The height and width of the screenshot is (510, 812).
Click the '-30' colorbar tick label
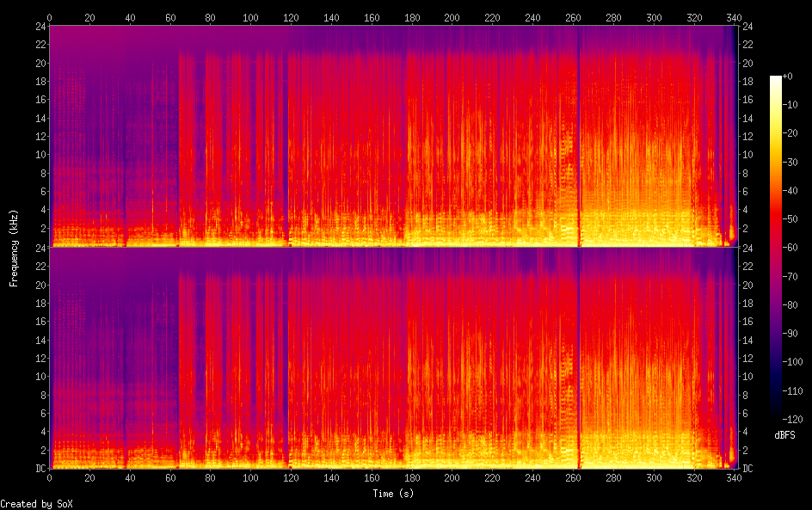(x=790, y=162)
